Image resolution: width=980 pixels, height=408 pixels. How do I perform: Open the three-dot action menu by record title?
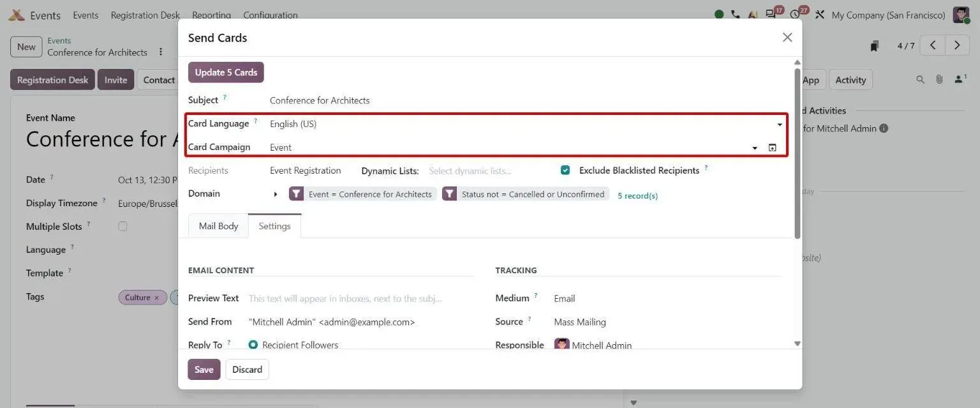[x=161, y=52]
